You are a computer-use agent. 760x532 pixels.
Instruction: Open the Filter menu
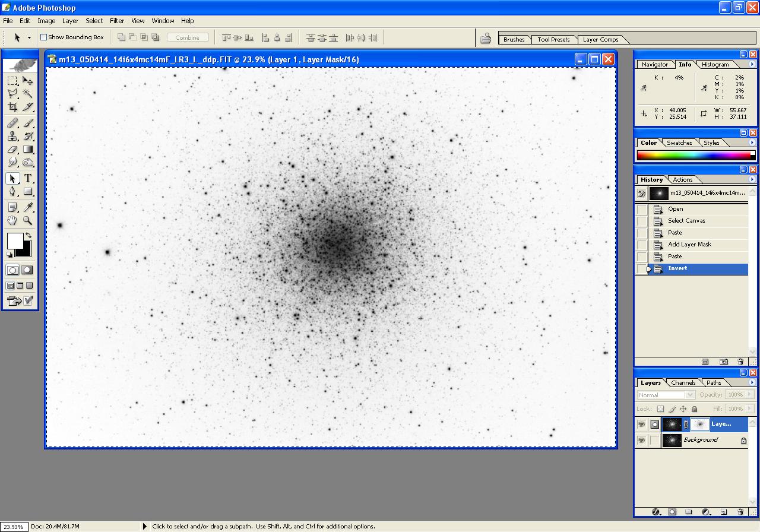click(x=117, y=21)
